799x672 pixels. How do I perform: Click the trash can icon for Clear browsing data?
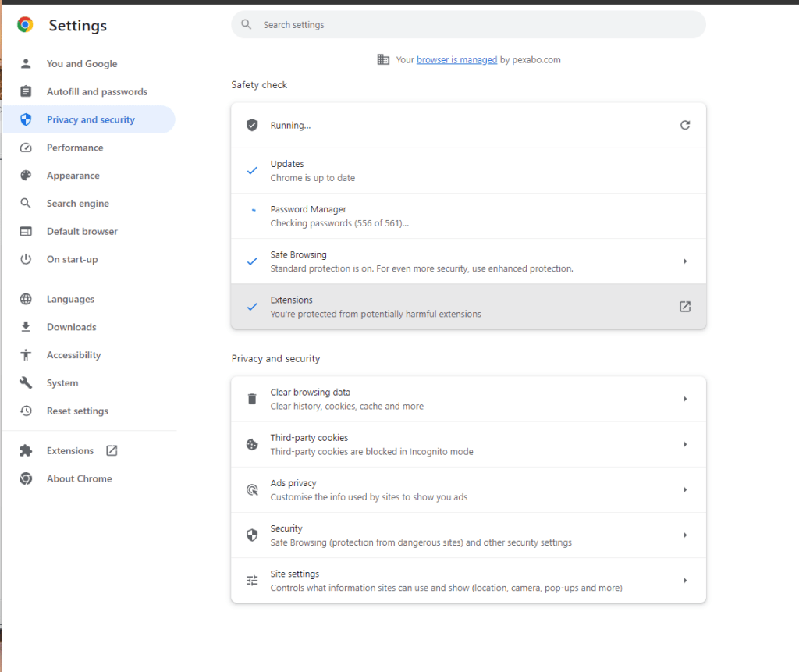[252, 399]
